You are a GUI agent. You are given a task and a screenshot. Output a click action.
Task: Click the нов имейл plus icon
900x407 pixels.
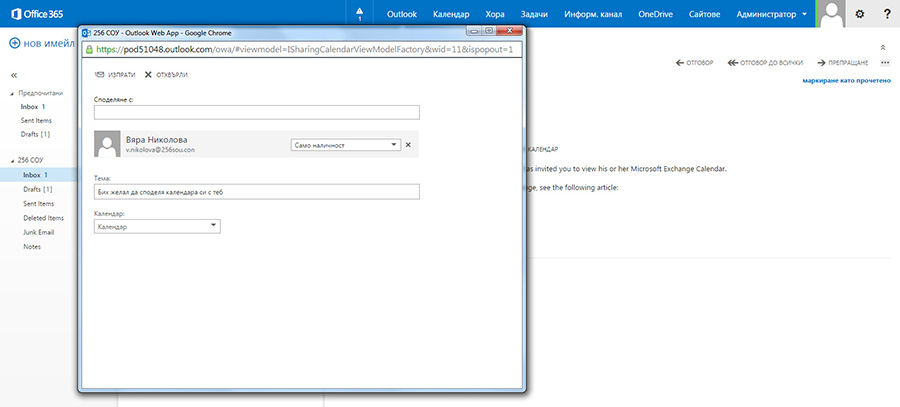(14, 43)
